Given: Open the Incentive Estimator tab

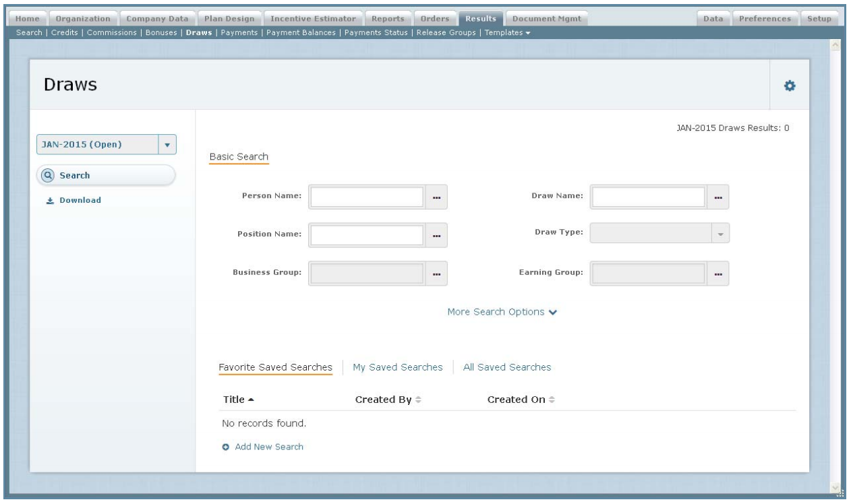Looking at the screenshot, I should pos(313,19).
